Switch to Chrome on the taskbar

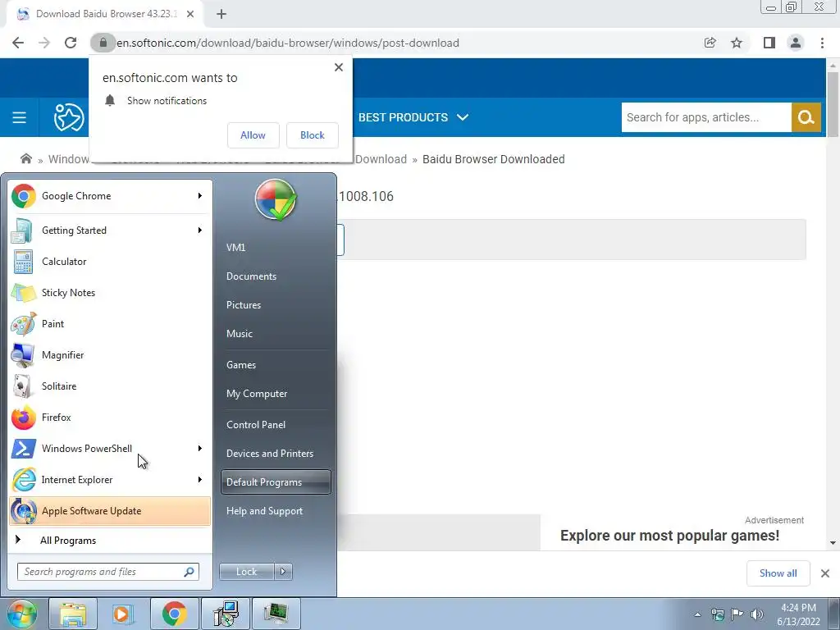[x=174, y=614]
